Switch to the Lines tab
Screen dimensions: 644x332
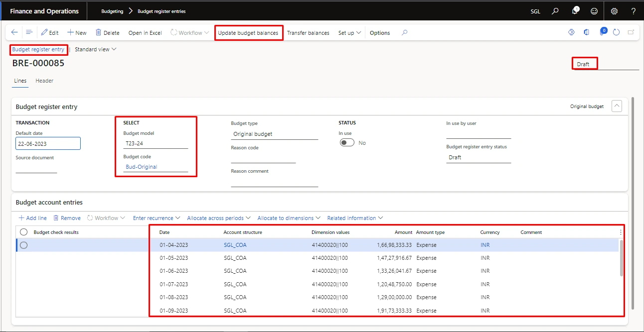click(x=20, y=81)
